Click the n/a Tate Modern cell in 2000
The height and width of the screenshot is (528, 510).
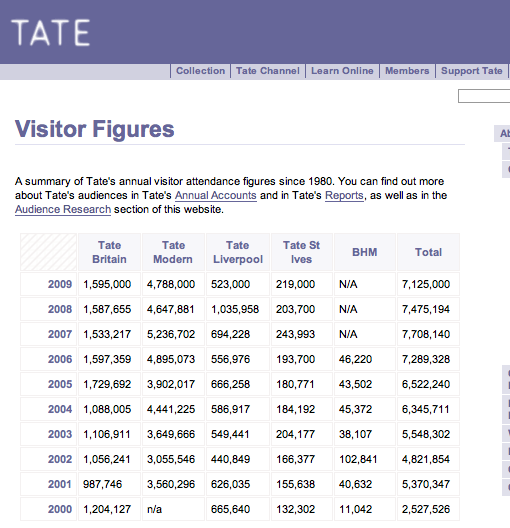tap(173, 509)
